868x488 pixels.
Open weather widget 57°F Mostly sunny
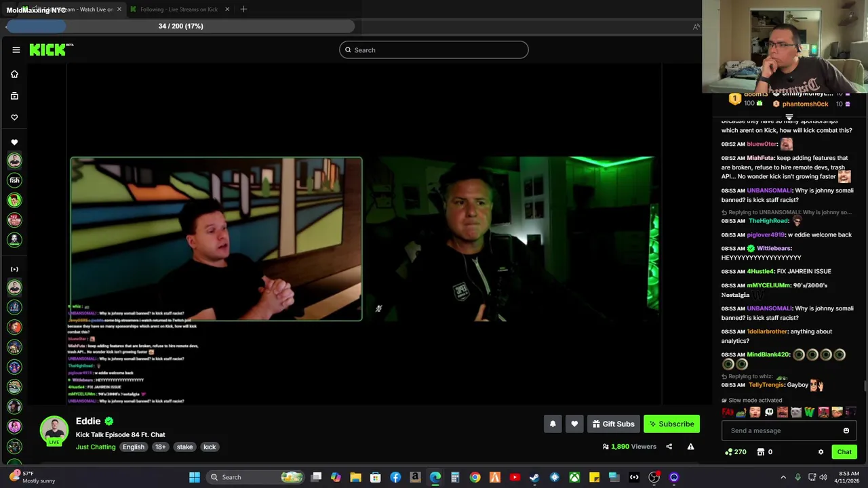coord(33,477)
